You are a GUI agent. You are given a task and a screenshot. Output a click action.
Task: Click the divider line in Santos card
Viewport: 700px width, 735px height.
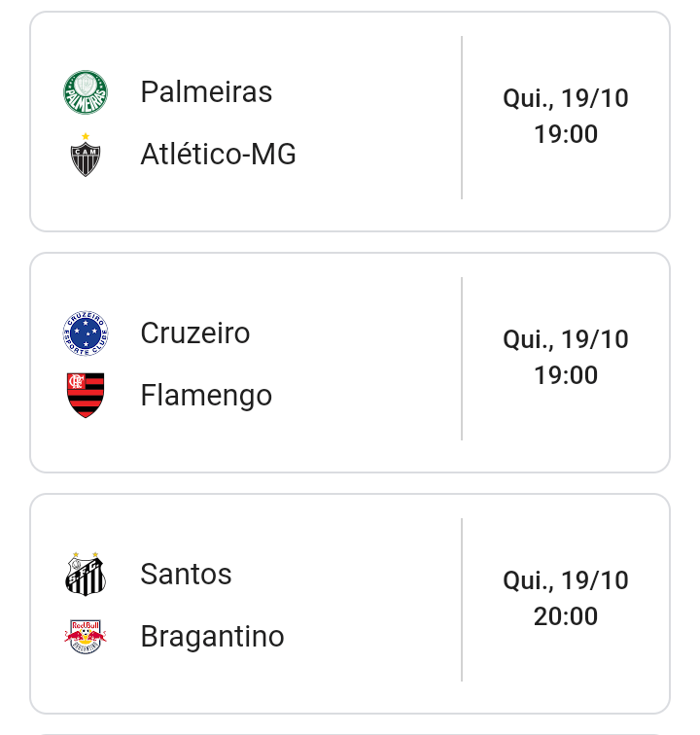pyautogui.click(x=462, y=600)
